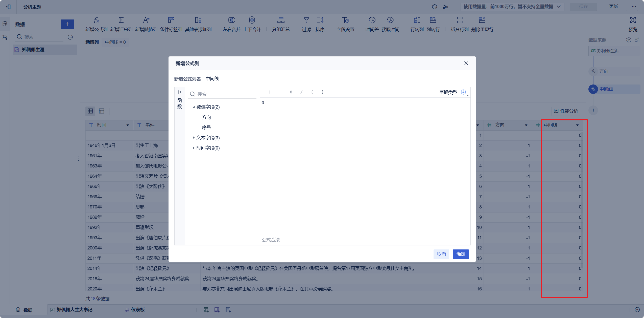Image resolution: width=644 pixels, height=318 pixels.
Task: Click the 条件标签列 icon
Action: [171, 20]
